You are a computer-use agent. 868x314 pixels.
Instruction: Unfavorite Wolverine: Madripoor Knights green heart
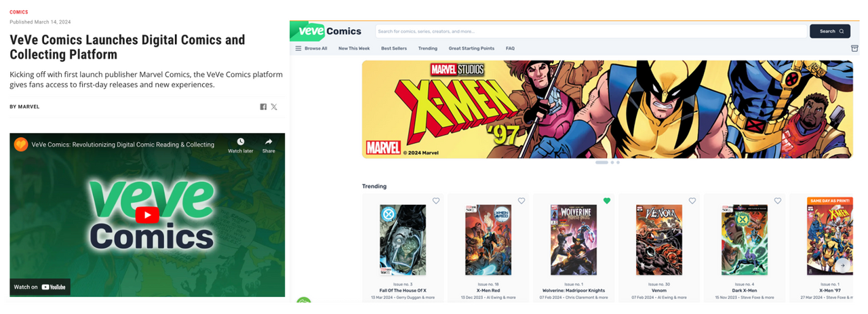pos(607,201)
